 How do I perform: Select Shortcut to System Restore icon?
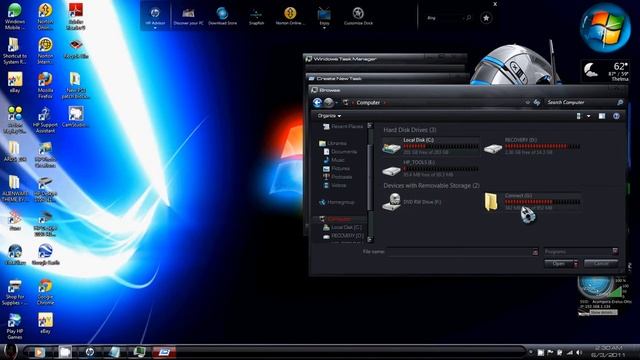(x=15, y=51)
